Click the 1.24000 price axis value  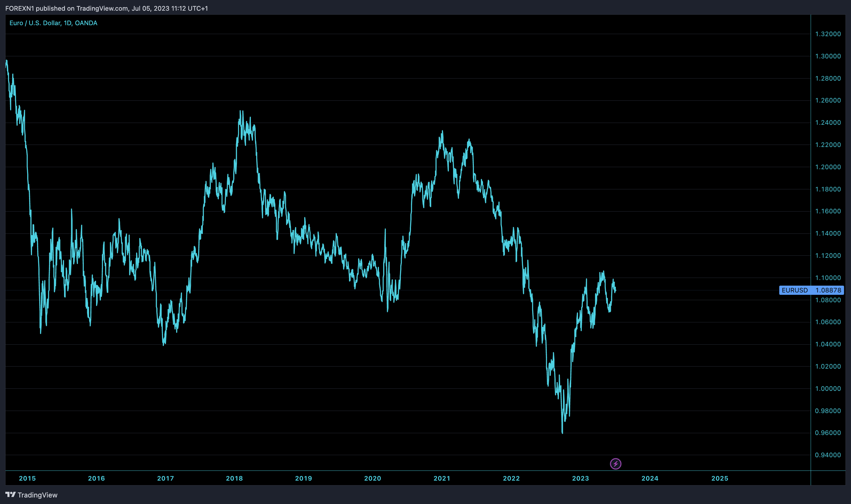pos(828,123)
